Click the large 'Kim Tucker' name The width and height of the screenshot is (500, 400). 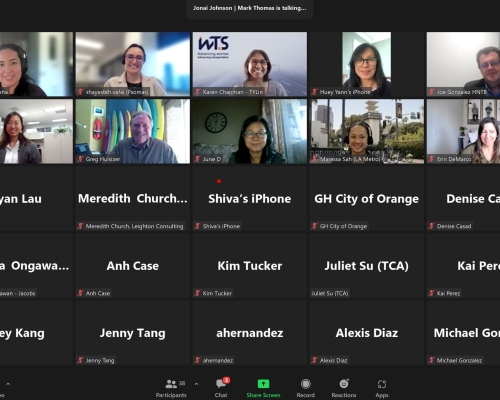(x=250, y=266)
